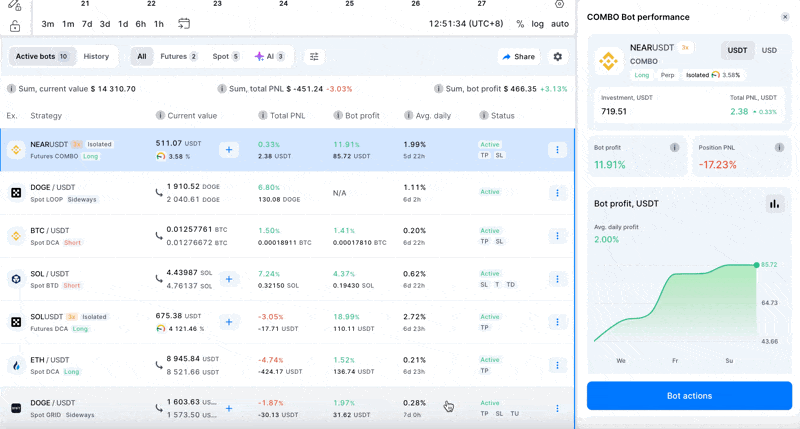The width and height of the screenshot is (800, 429).
Task: Click the Bot actions button
Action: pos(689,396)
